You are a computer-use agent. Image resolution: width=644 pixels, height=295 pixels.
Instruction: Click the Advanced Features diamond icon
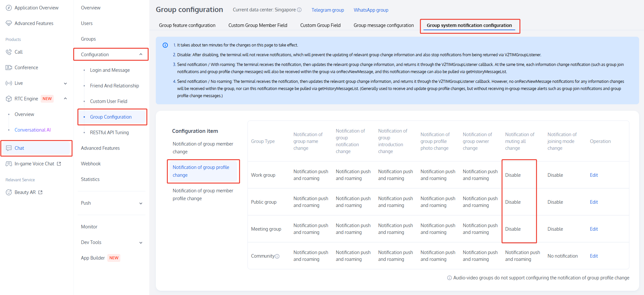point(9,23)
